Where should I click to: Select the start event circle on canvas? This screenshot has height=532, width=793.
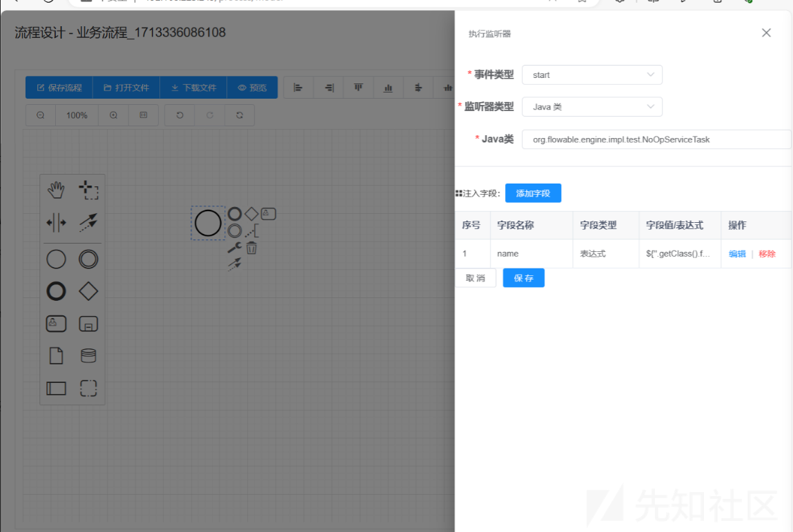(x=208, y=223)
